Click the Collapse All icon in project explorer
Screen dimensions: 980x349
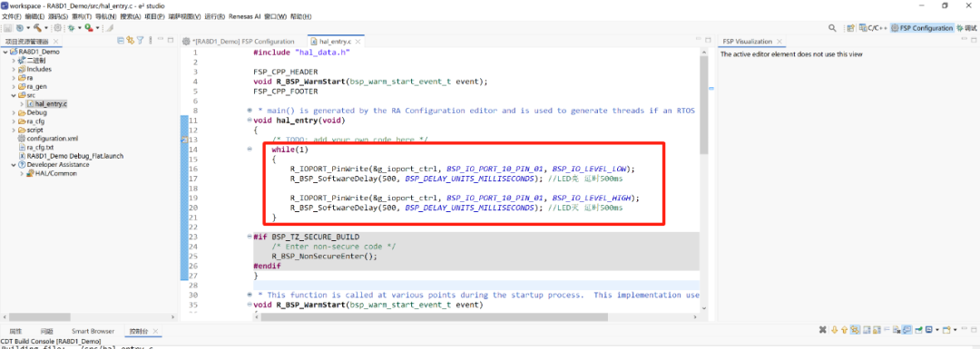[121, 41]
